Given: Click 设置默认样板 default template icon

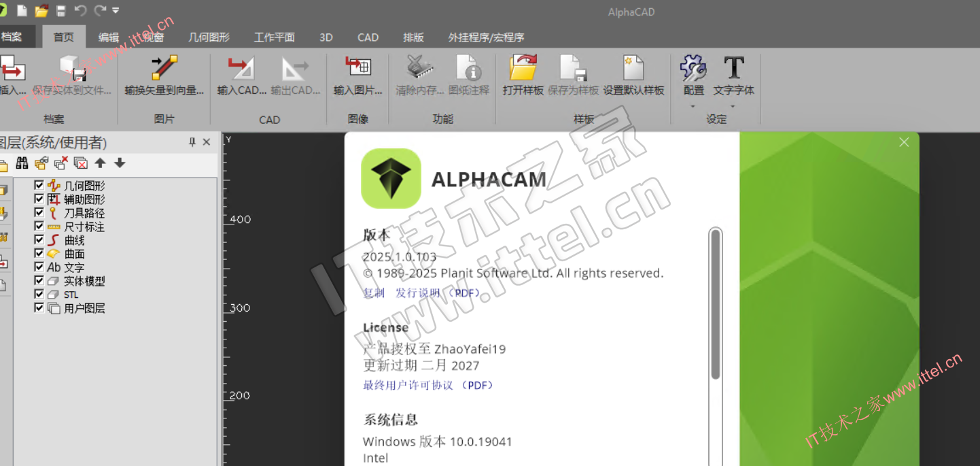Looking at the screenshot, I should click(x=633, y=69).
